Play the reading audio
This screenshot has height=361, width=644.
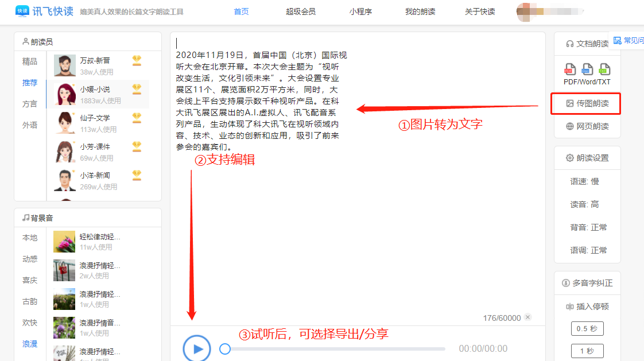tap(197, 349)
